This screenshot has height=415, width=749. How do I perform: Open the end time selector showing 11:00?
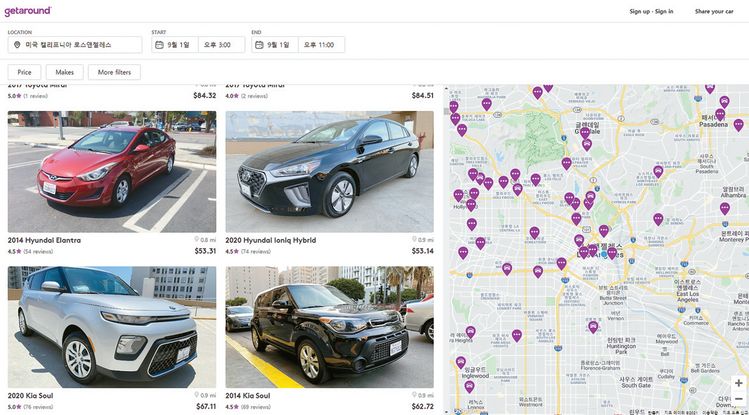[x=321, y=45]
